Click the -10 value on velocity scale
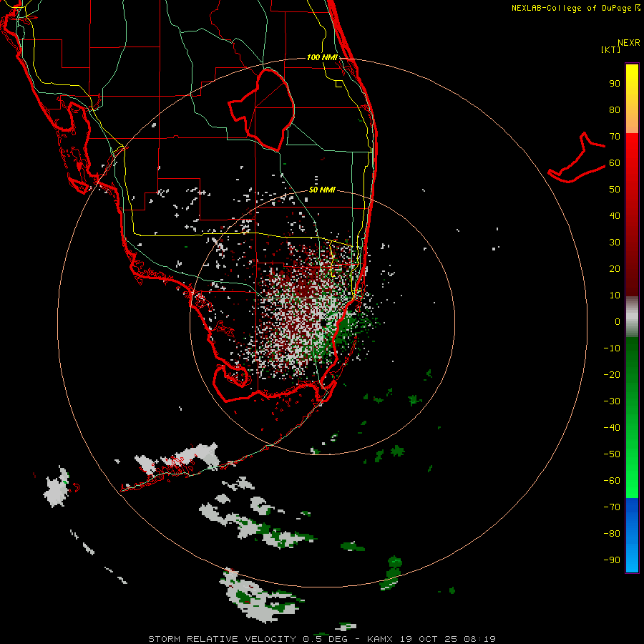This screenshot has height=644, width=644. (x=612, y=348)
